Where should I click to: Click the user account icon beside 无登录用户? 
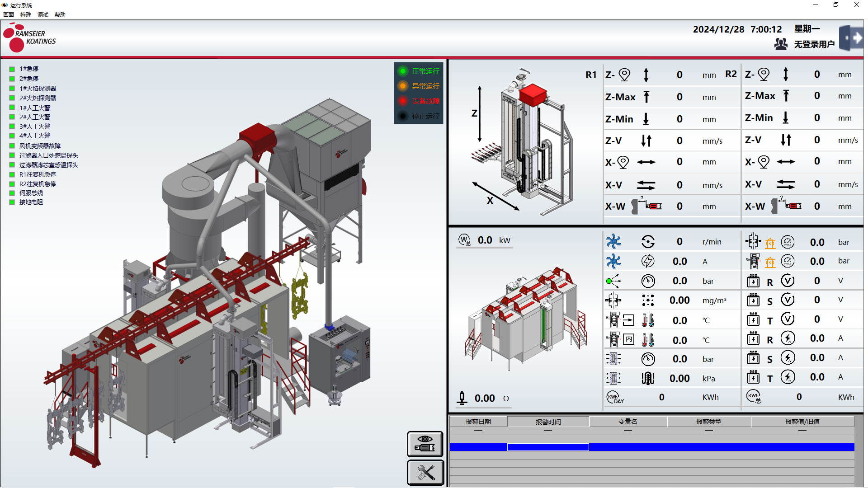click(x=781, y=44)
